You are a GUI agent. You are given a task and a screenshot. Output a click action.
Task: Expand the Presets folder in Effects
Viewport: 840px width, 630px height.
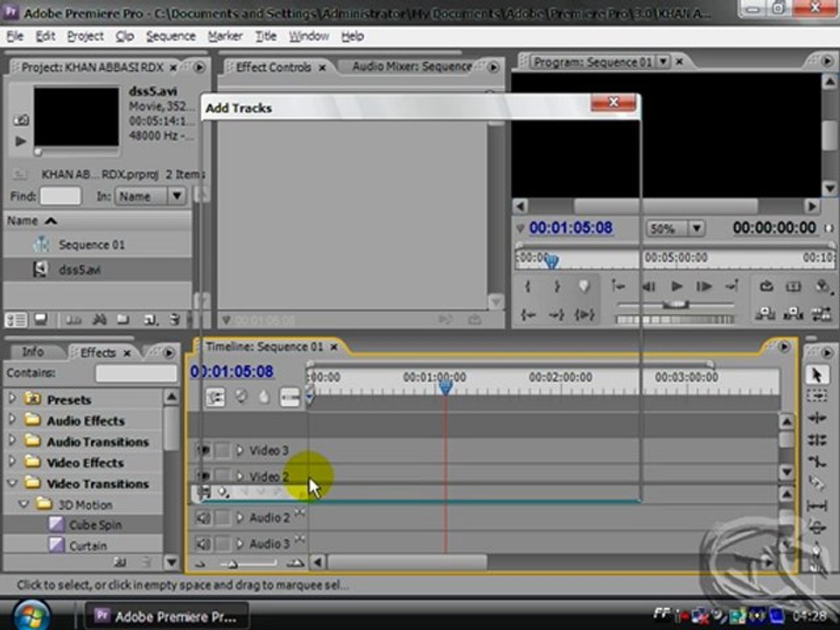click(11, 398)
